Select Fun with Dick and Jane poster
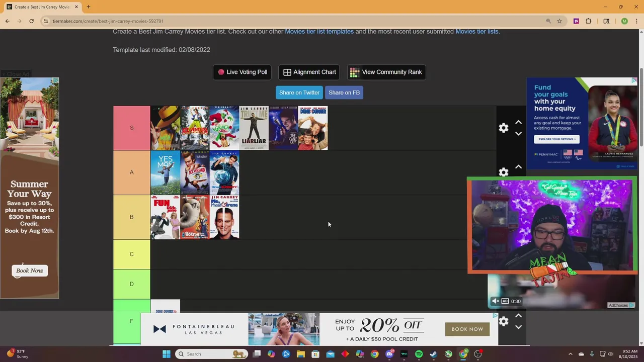Image resolution: width=644 pixels, height=362 pixels. point(166,217)
